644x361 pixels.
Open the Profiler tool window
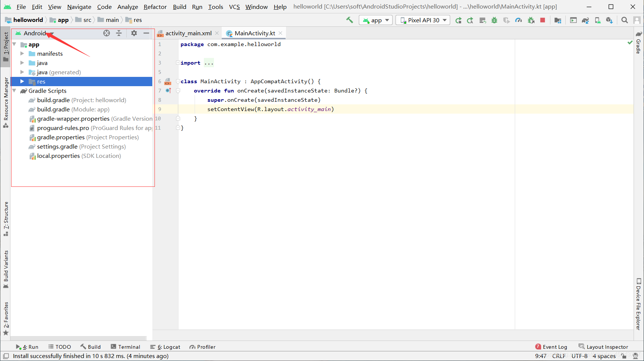pyautogui.click(x=202, y=347)
